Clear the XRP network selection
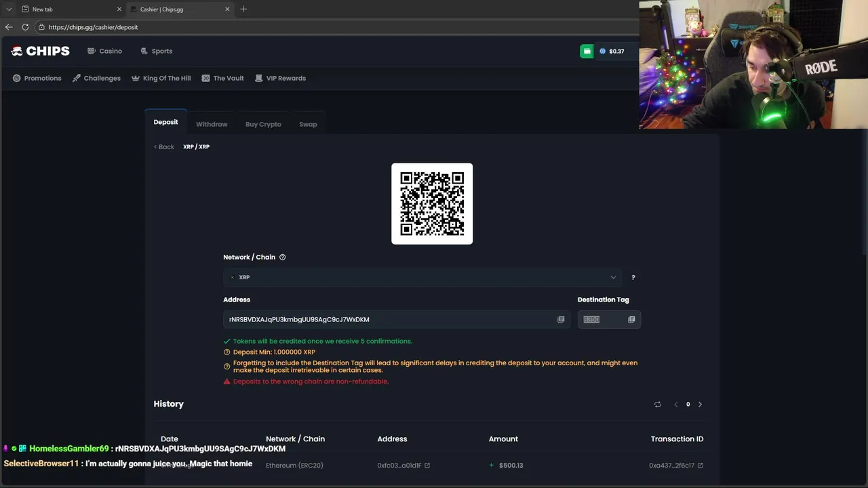 (232, 277)
